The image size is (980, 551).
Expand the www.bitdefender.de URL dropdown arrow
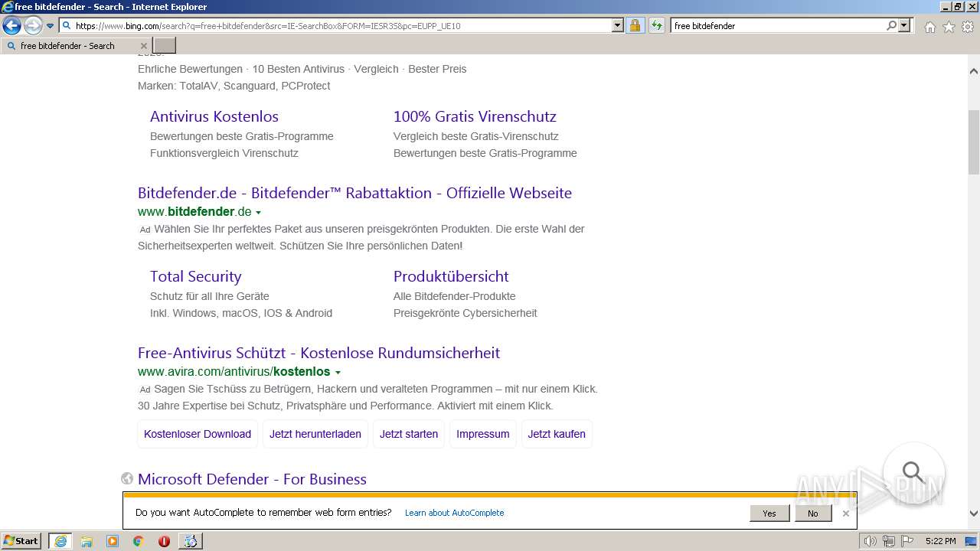pyautogui.click(x=258, y=213)
